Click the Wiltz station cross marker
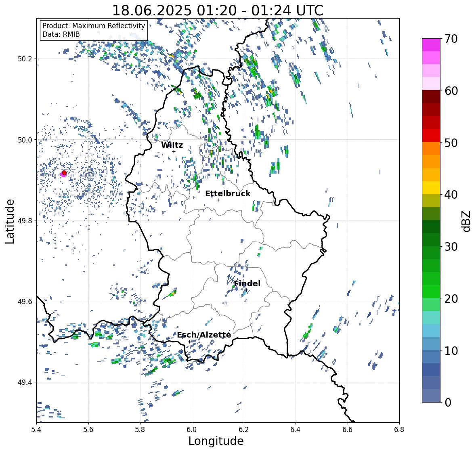This screenshot has width=476, height=451. click(x=174, y=151)
